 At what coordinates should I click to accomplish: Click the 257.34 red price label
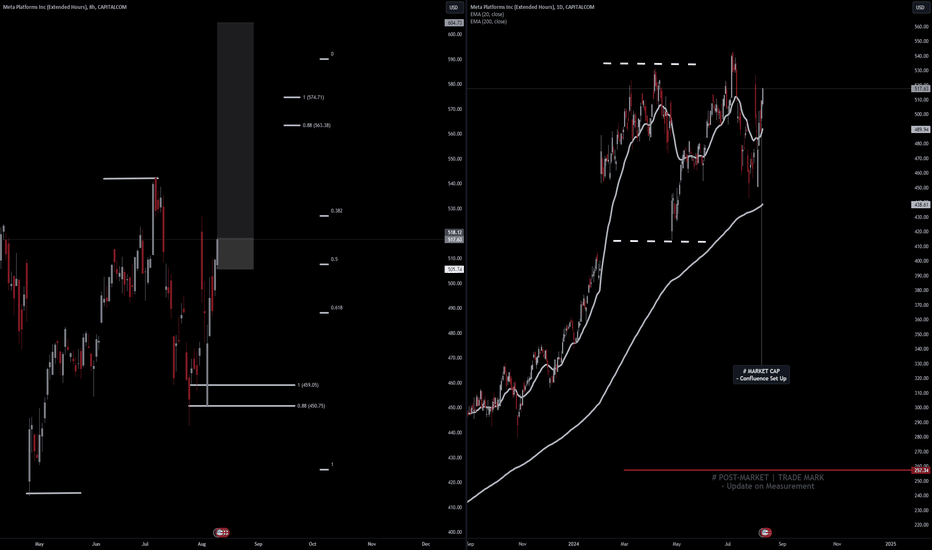[x=921, y=470]
